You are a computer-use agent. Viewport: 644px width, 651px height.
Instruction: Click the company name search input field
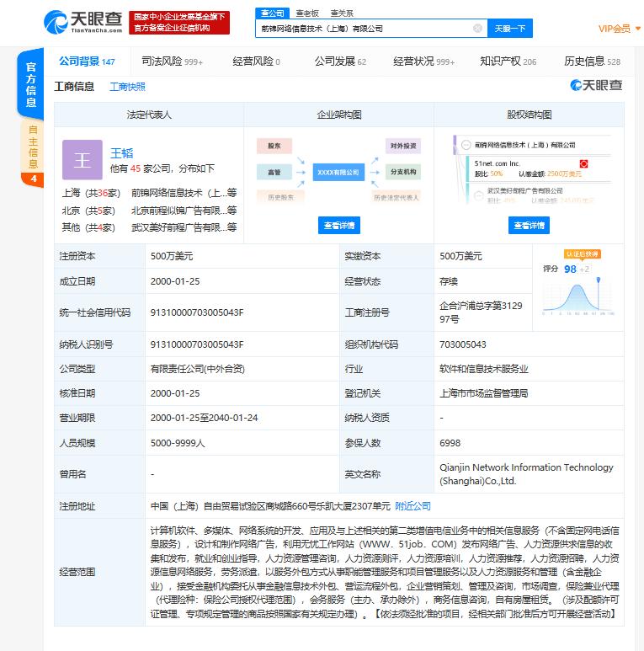click(x=362, y=28)
